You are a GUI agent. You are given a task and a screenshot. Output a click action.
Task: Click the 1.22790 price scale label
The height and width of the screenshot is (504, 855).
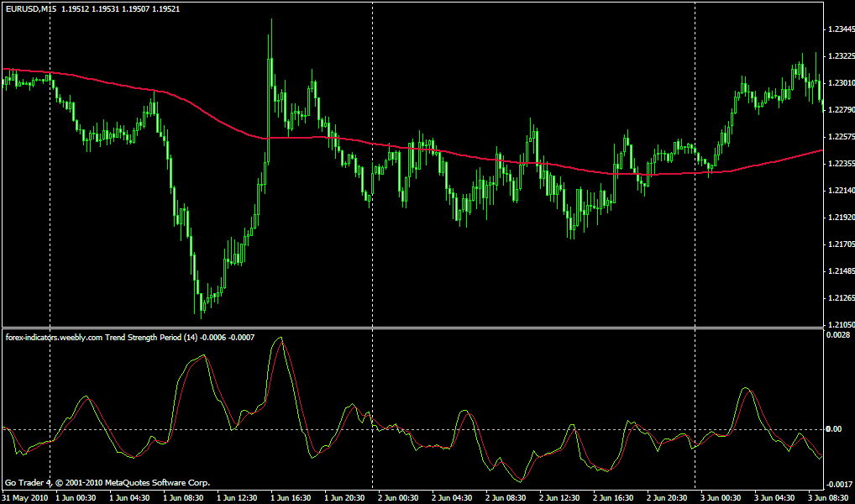840,110
